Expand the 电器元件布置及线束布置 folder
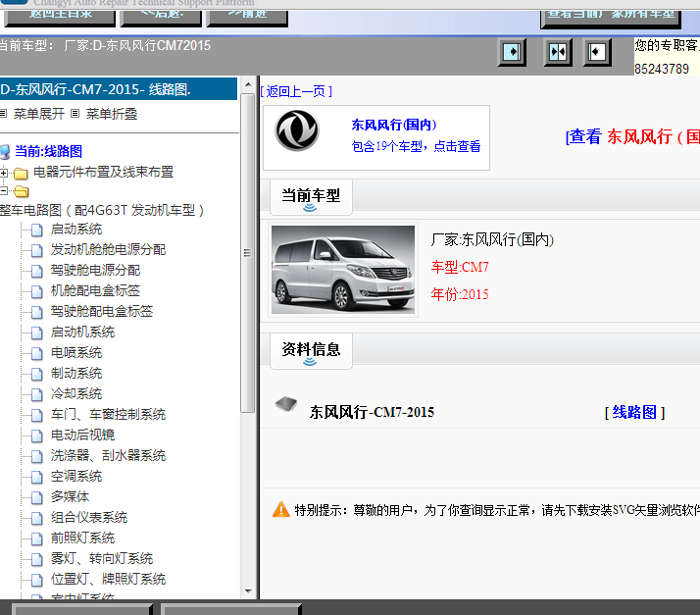This screenshot has height=615, width=700. [x=4, y=173]
